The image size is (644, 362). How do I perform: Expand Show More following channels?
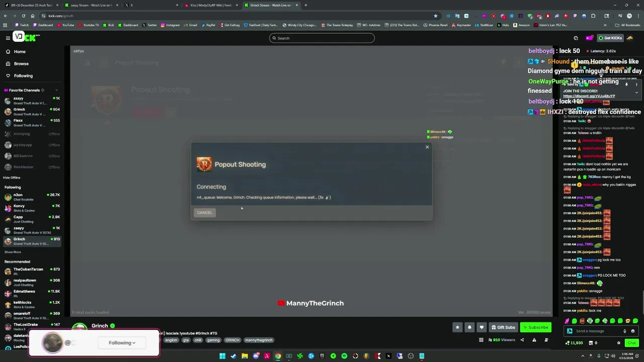point(13,252)
